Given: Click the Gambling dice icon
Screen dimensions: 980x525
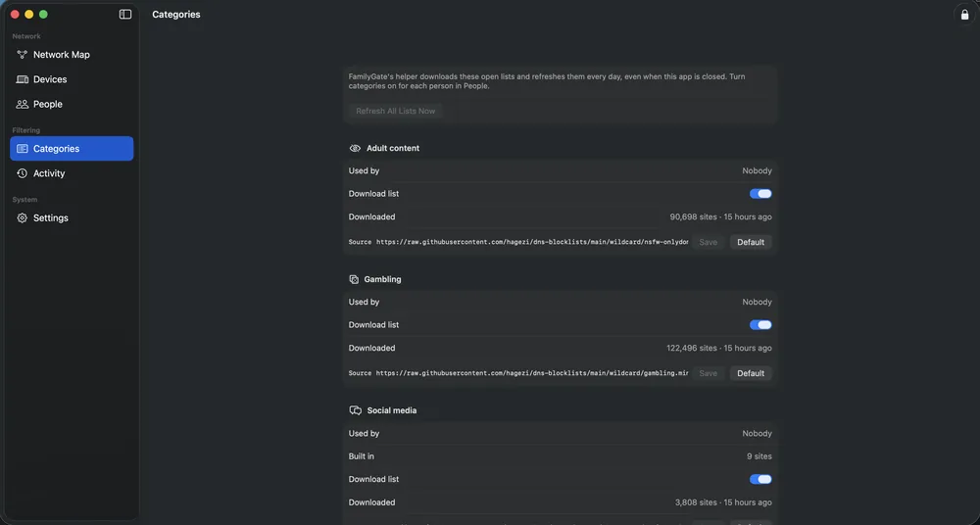Looking at the screenshot, I should coord(354,279).
